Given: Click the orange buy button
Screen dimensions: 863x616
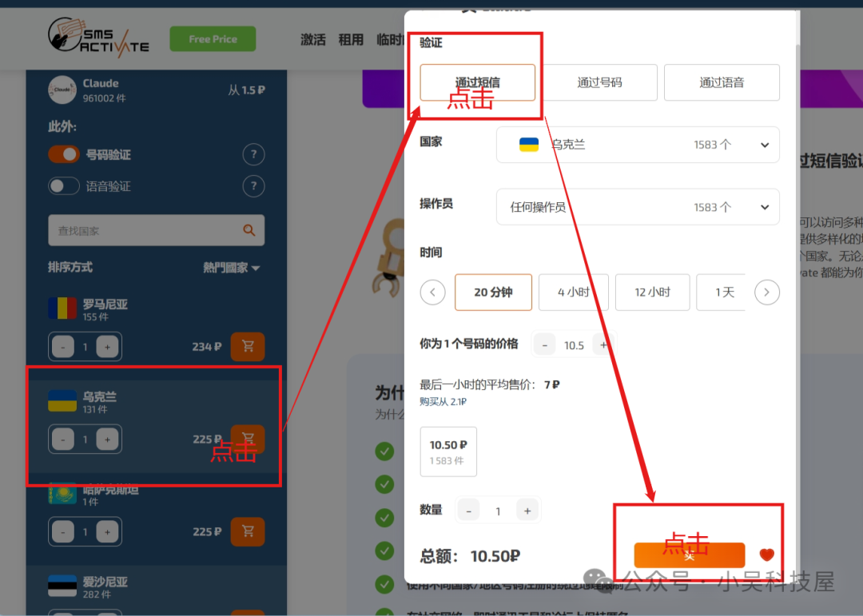Looking at the screenshot, I should [x=689, y=555].
